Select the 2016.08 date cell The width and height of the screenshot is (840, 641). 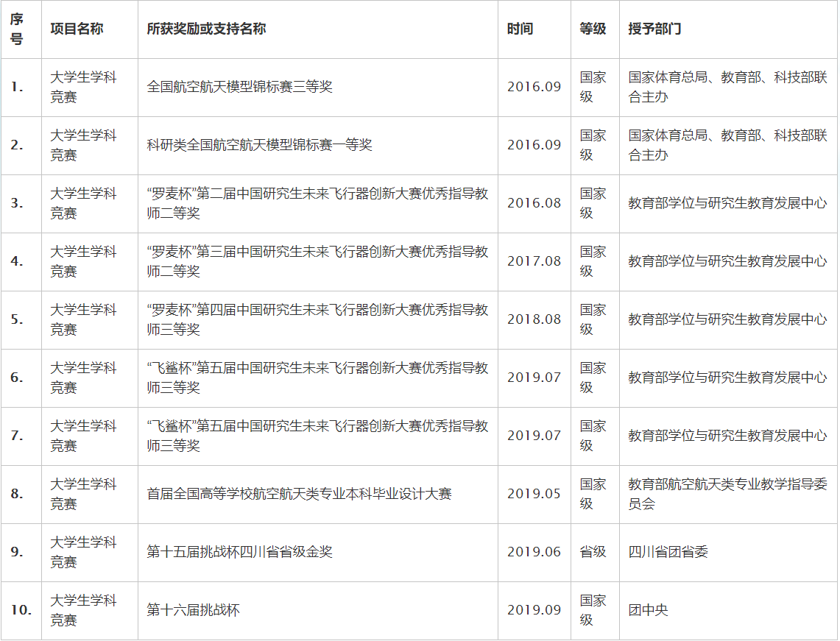point(534,204)
